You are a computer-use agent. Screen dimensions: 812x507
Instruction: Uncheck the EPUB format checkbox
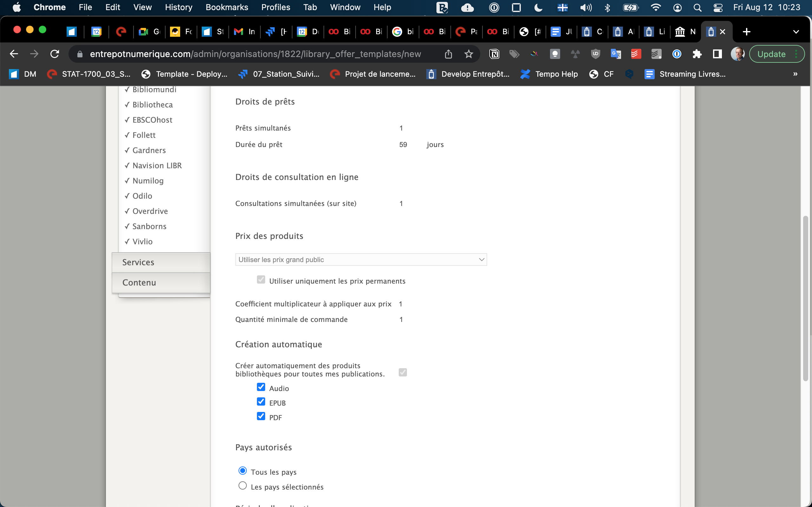(261, 402)
